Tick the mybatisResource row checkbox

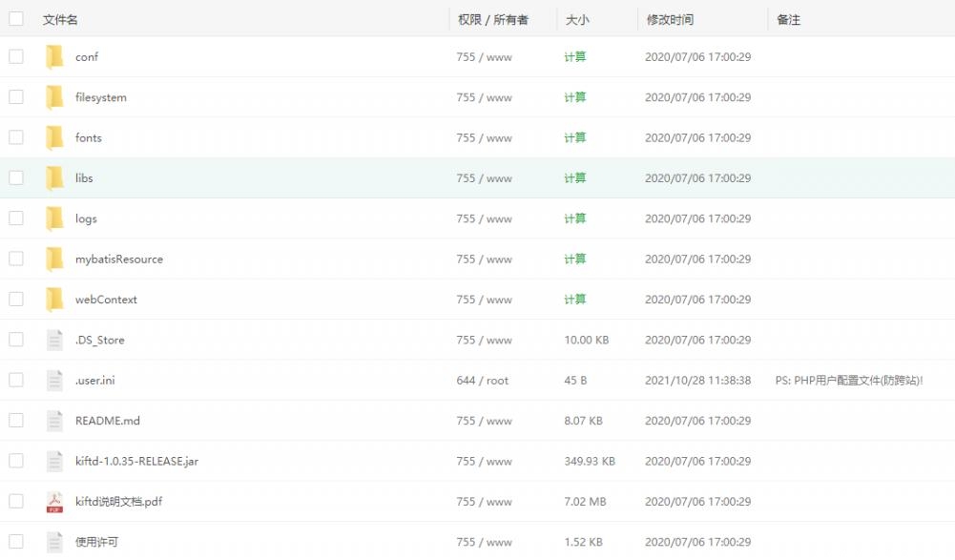16,259
